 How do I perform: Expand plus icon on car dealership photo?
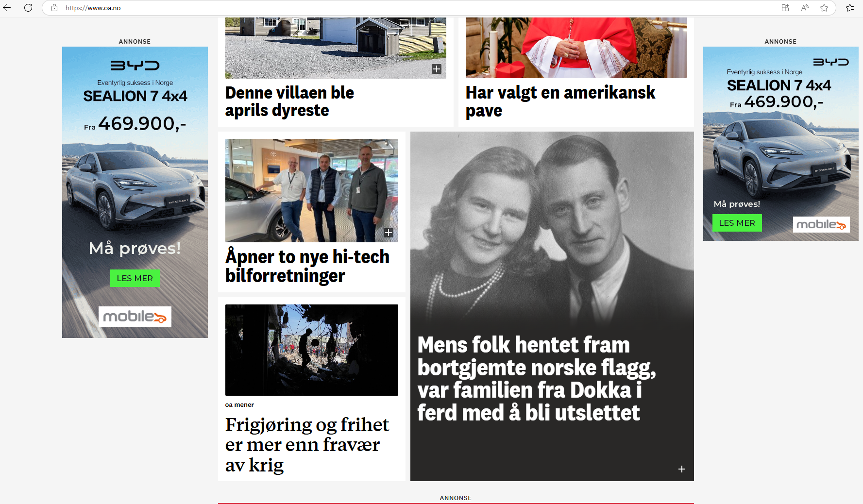(389, 233)
